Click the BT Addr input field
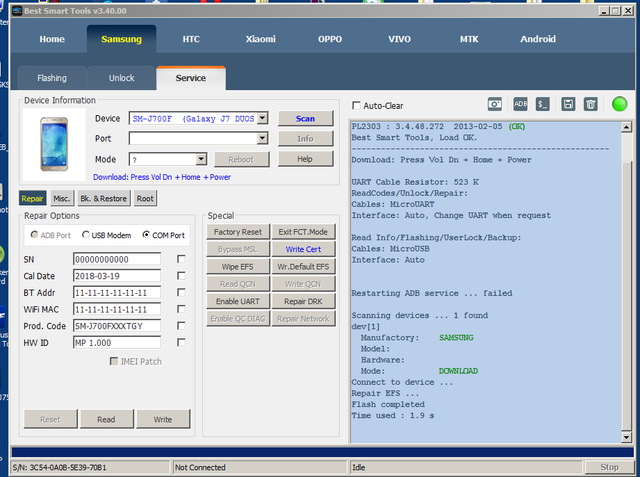The width and height of the screenshot is (640, 477). (x=117, y=293)
